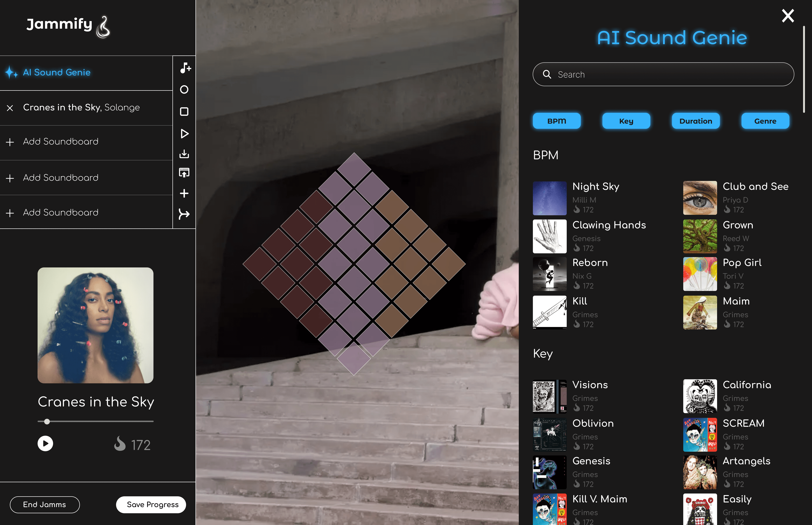Click the merge arrow icon in toolbar
Image resolution: width=812 pixels, height=525 pixels.
tap(184, 214)
